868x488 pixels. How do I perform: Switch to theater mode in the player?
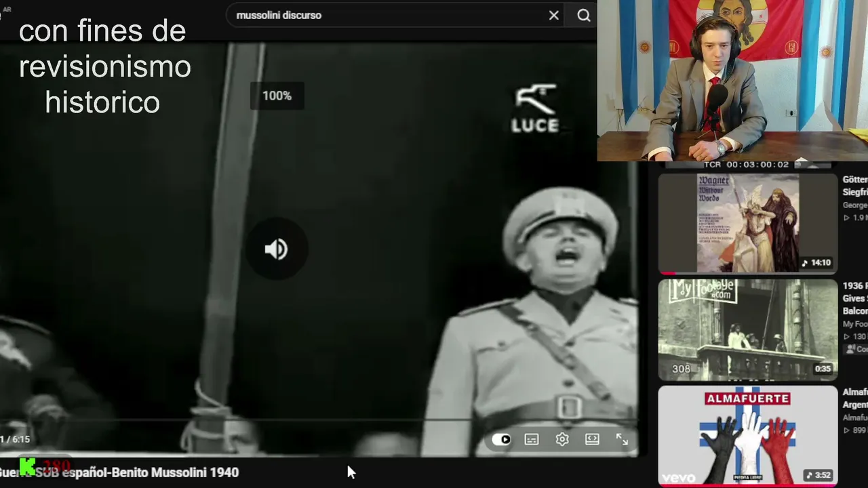pyautogui.click(x=592, y=439)
